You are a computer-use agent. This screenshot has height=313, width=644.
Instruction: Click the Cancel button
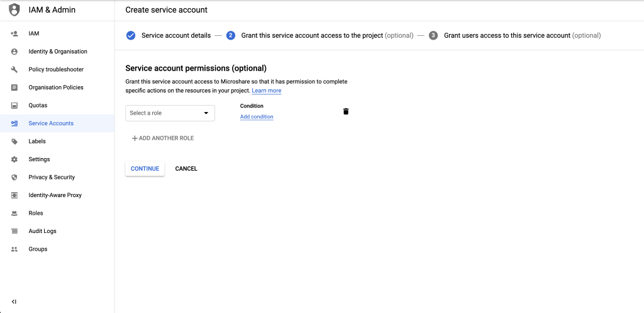point(186,169)
